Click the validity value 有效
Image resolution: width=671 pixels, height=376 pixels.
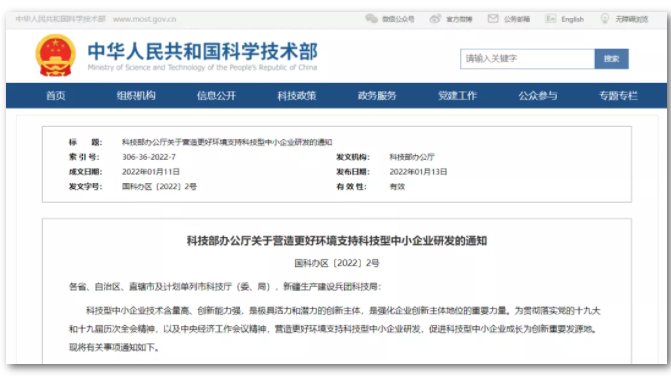pos(397,187)
